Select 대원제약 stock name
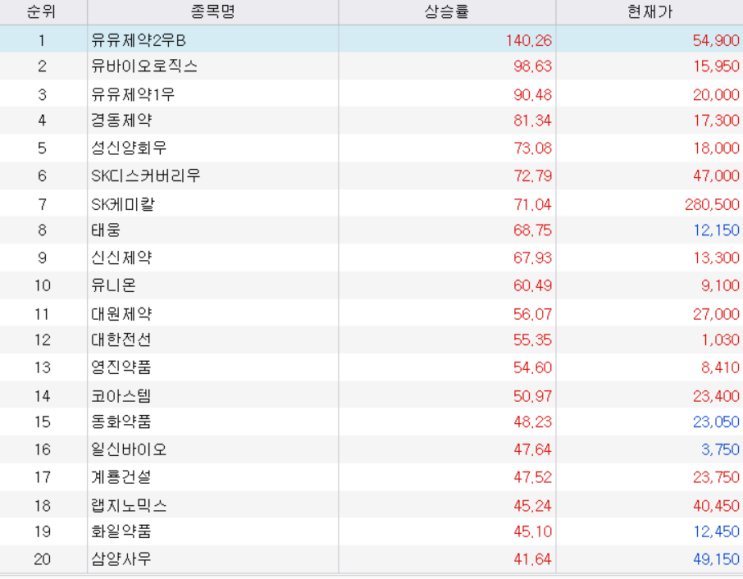The height and width of the screenshot is (579, 743). 121,314
